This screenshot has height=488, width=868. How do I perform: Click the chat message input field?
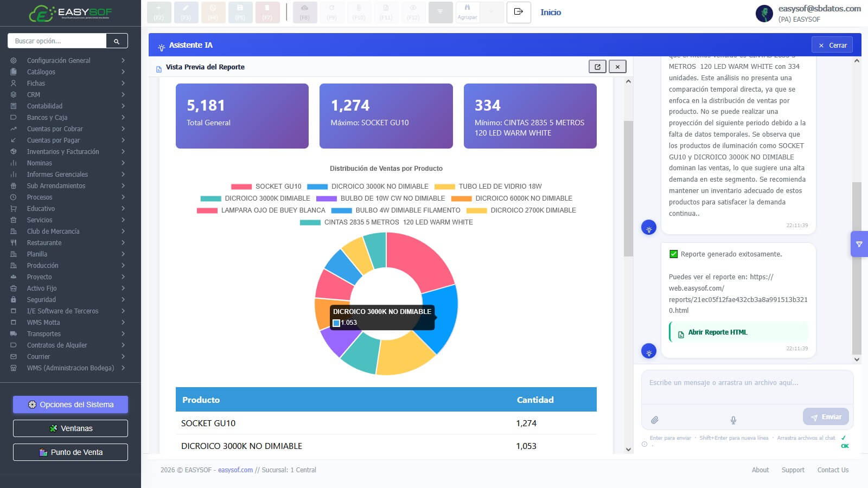tap(747, 387)
